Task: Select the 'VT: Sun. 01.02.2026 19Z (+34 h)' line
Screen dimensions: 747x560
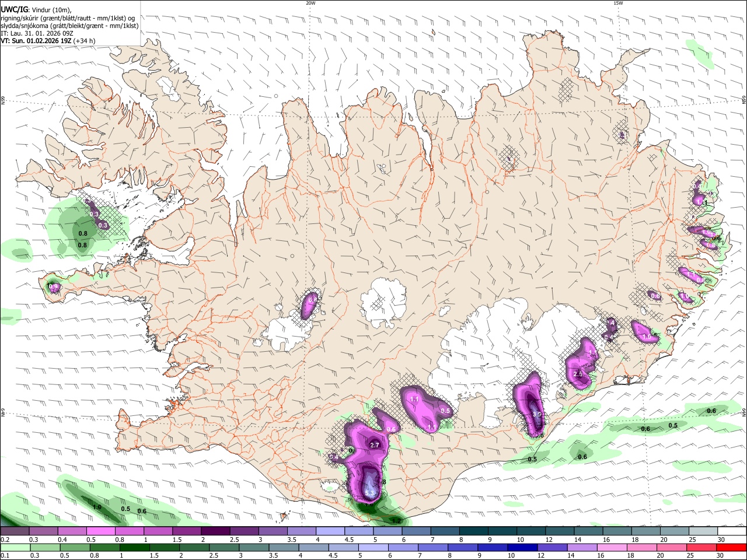Action: pyautogui.click(x=48, y=41)
